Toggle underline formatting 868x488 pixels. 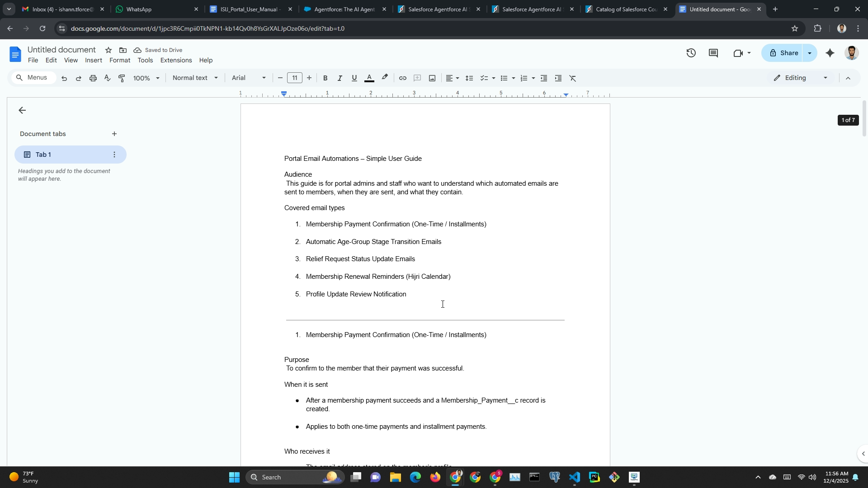[x=354, y=78]
